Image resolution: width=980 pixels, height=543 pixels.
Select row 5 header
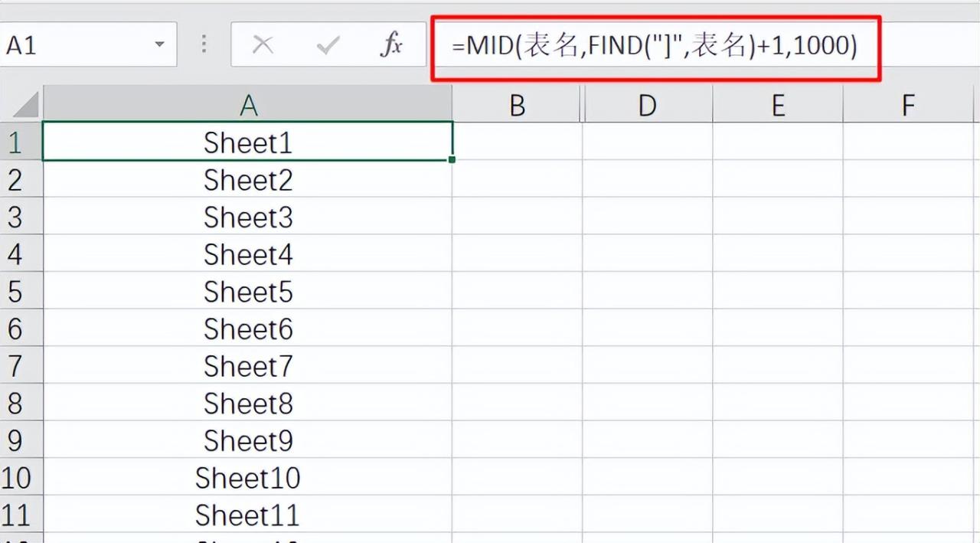tap(21, 291)
